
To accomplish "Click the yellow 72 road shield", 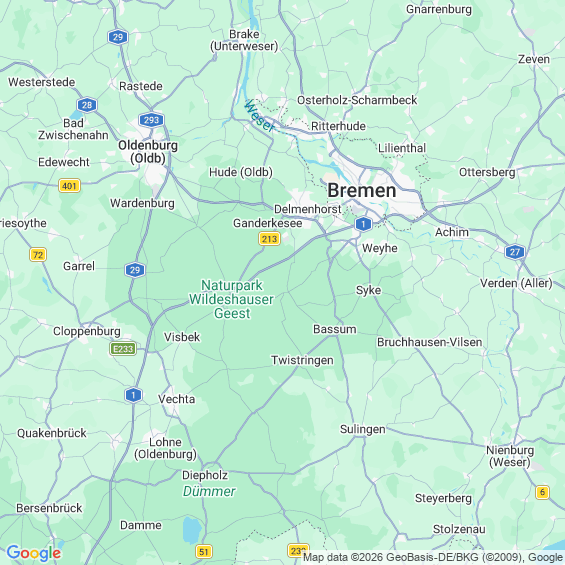I will coord(38,254).
